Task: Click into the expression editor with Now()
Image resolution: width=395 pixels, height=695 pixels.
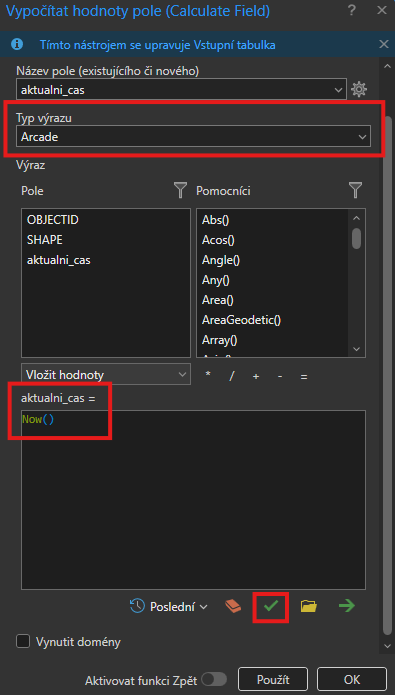Action: [x=193, y=500]
